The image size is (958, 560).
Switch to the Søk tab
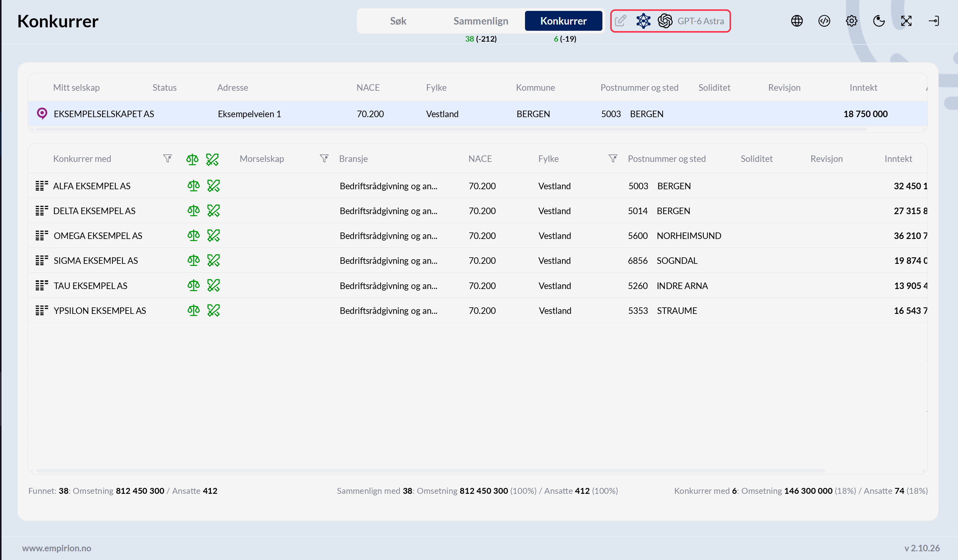coord(398,21)
